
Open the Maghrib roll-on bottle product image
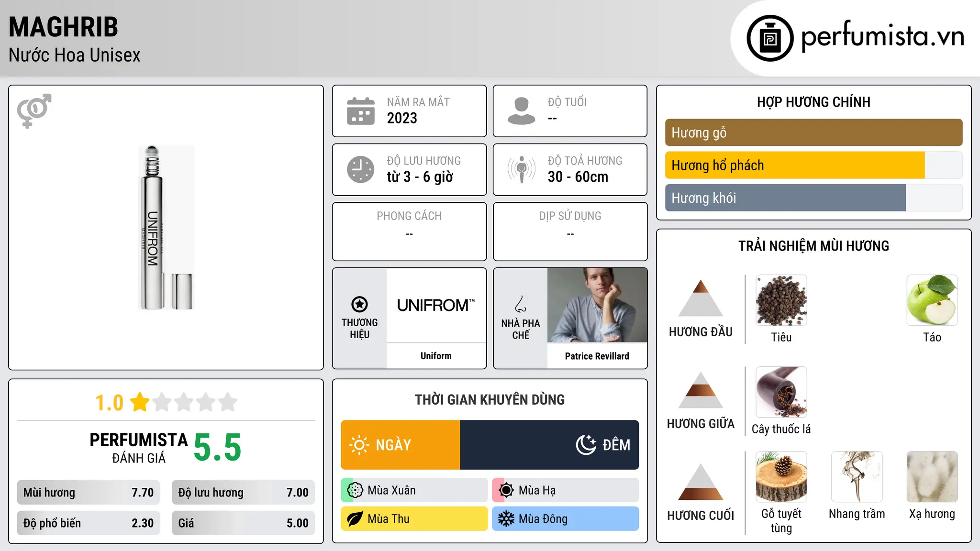(166, 228)
